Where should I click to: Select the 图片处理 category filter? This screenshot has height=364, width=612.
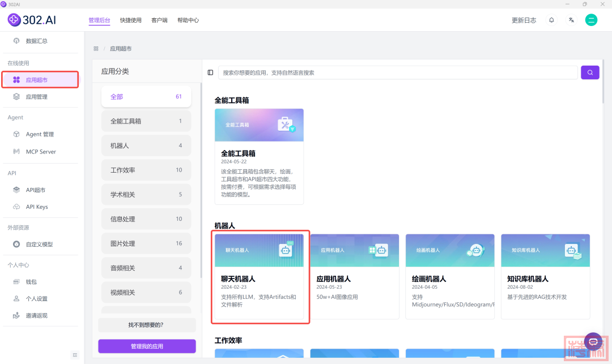(x=146, y=243)
